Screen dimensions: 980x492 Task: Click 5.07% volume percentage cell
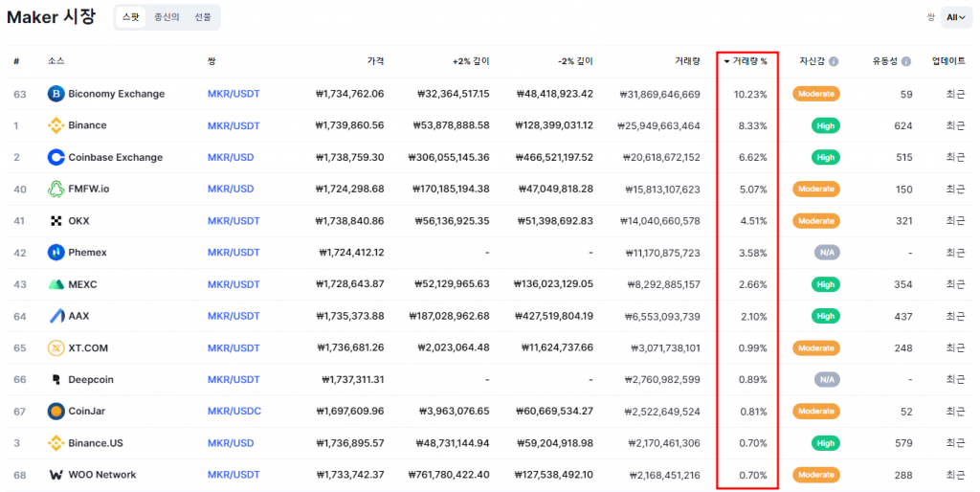pyautogui.click(x=753, y=190)
